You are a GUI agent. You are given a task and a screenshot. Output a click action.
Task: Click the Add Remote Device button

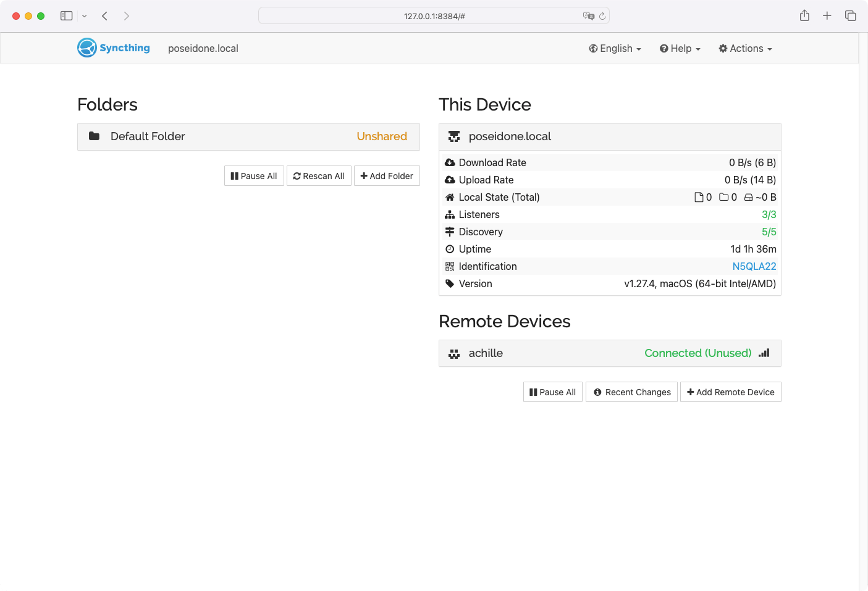click(x=730, y=392)
